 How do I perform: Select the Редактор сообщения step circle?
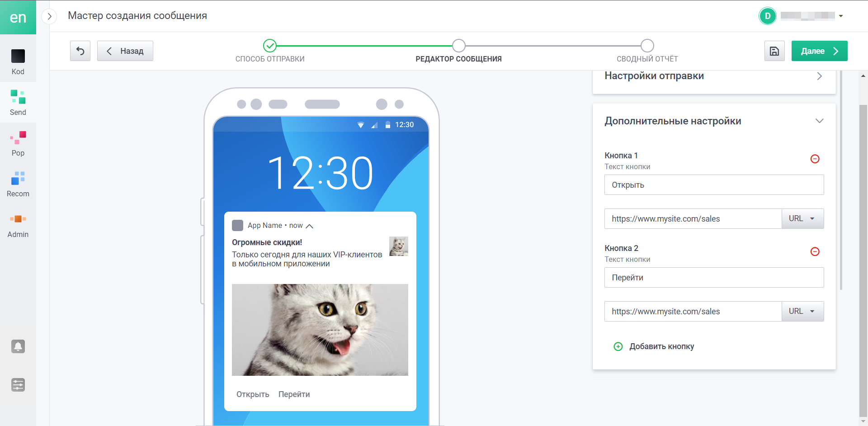pyautogui.click(x=459, y=46)
